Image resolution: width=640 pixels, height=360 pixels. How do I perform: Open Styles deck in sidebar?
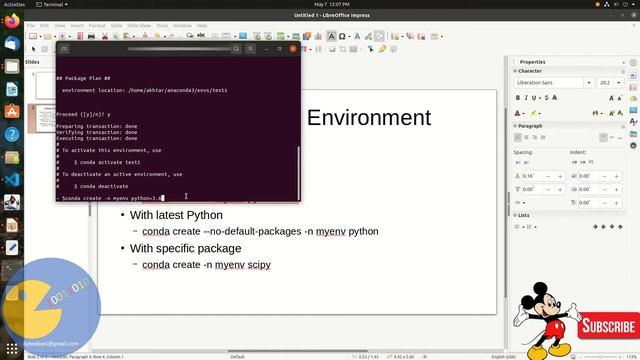point(633,122)
